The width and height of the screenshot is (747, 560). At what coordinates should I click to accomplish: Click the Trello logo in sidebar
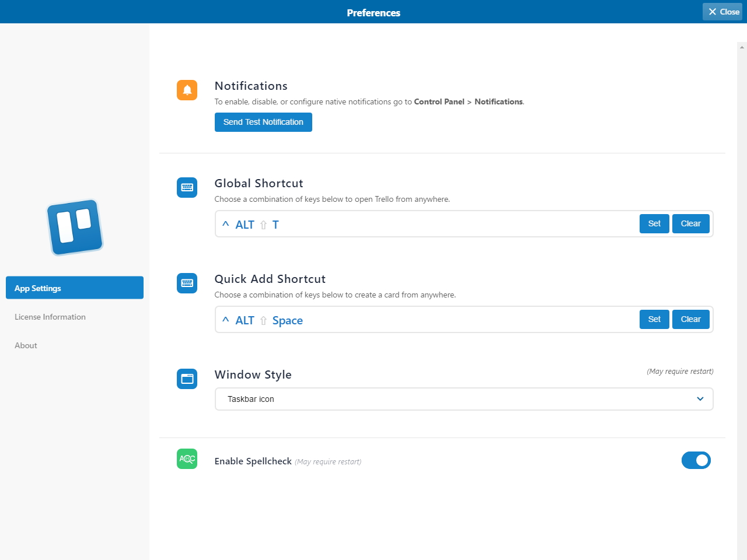click(x=75, y=228)
